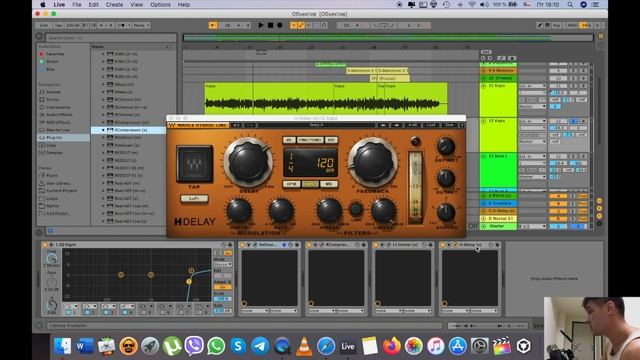Select Instruments category in browser
Image resolution: width=640 pixels, height=360 pixels.
[58, 107]
